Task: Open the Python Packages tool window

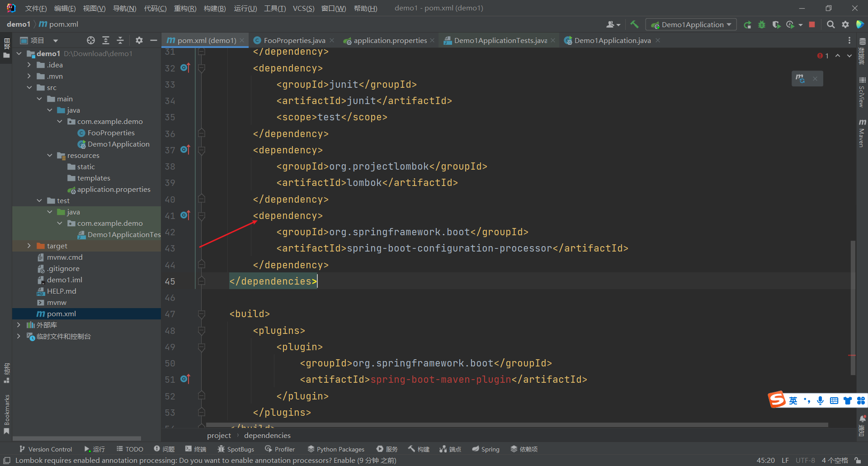Action: [x=336, y=449]
